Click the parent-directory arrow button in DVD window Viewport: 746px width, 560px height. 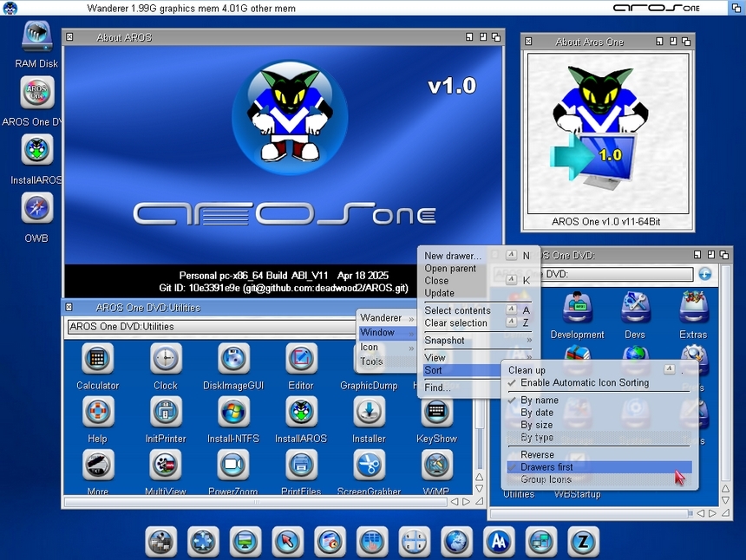(705, 274)
